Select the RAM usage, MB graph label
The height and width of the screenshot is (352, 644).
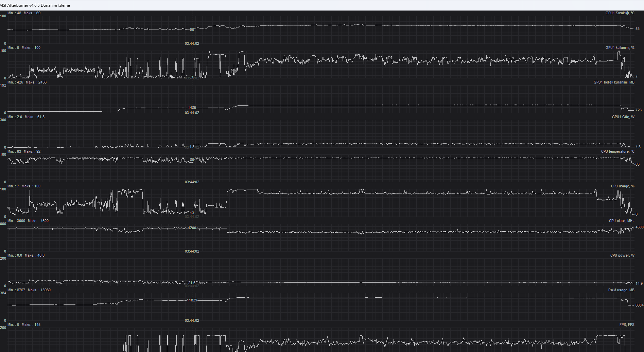coord(621,290)
